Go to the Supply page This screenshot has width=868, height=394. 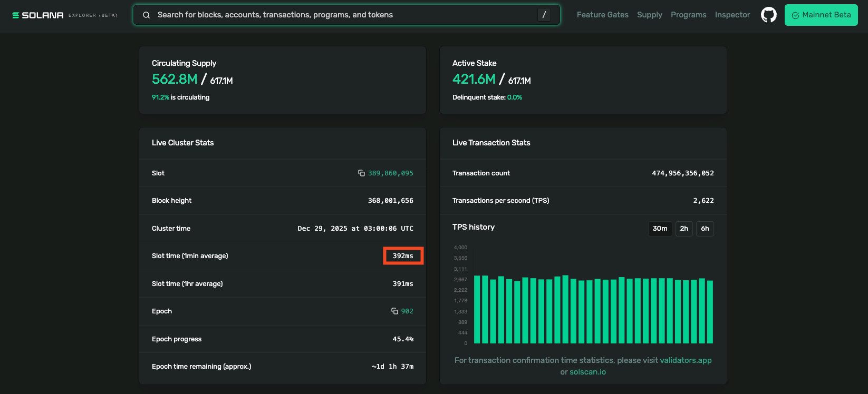[649, 15]
